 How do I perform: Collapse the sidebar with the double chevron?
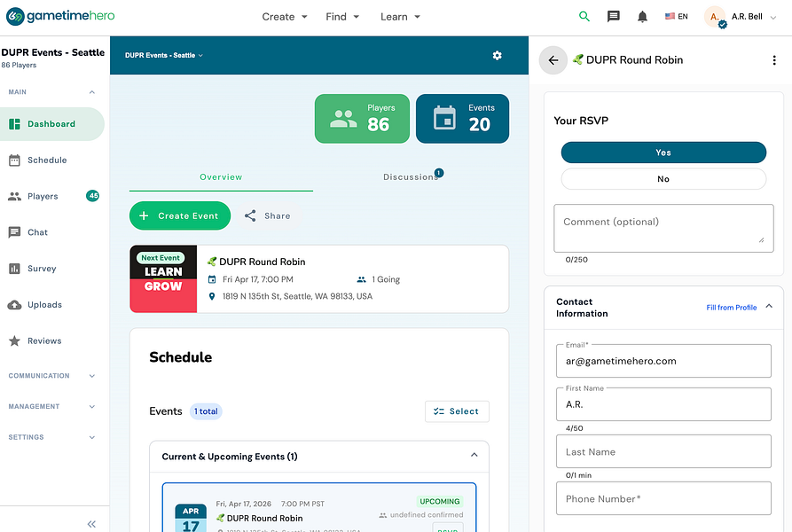click(x=91, y=524)
